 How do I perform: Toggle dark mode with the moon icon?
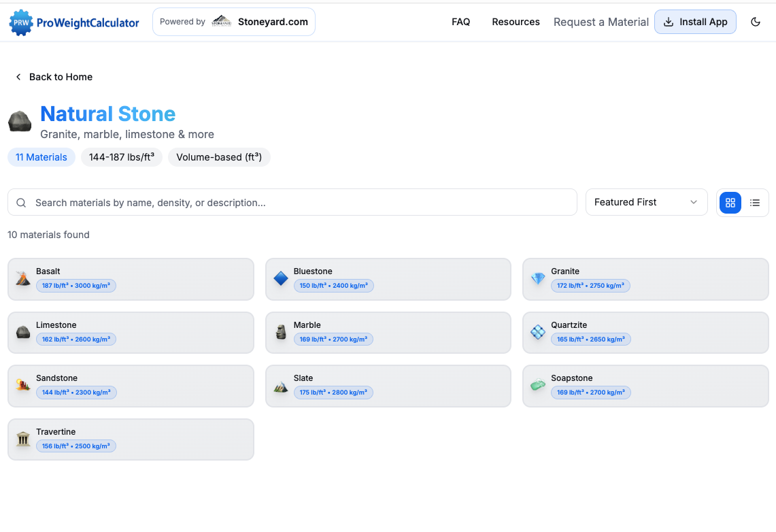pos(755,22)
